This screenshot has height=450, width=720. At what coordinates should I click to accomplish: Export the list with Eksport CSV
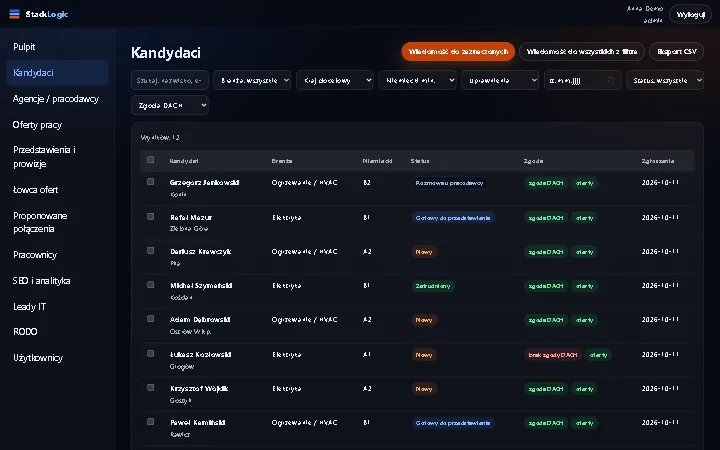coord(676,51)
